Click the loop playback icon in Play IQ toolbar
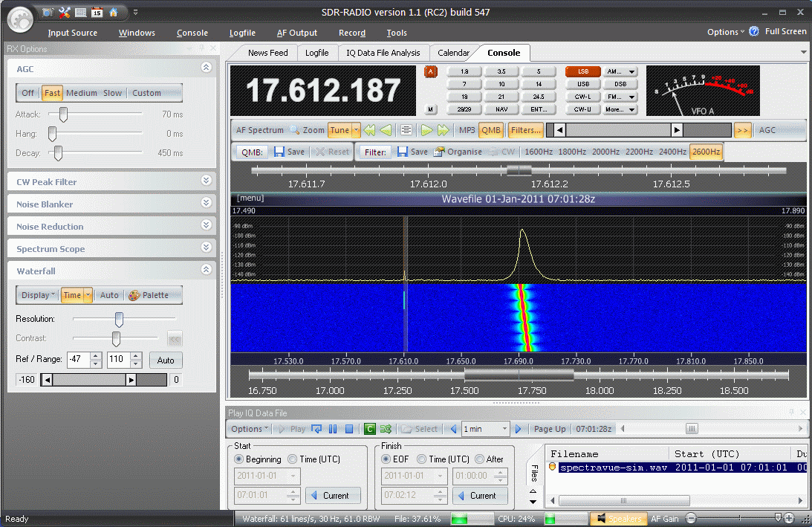812x527 pixels. pyautogui.click(x=316, y=429)
